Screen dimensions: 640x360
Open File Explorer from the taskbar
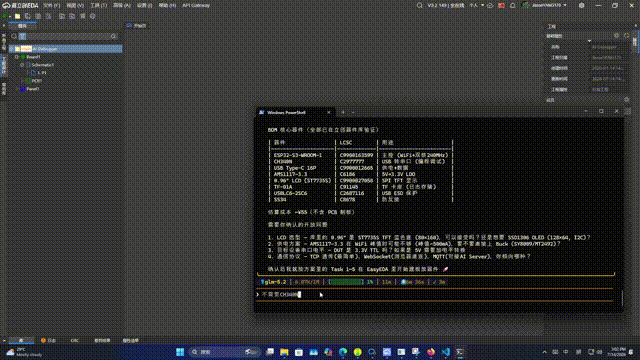[284, 352]
